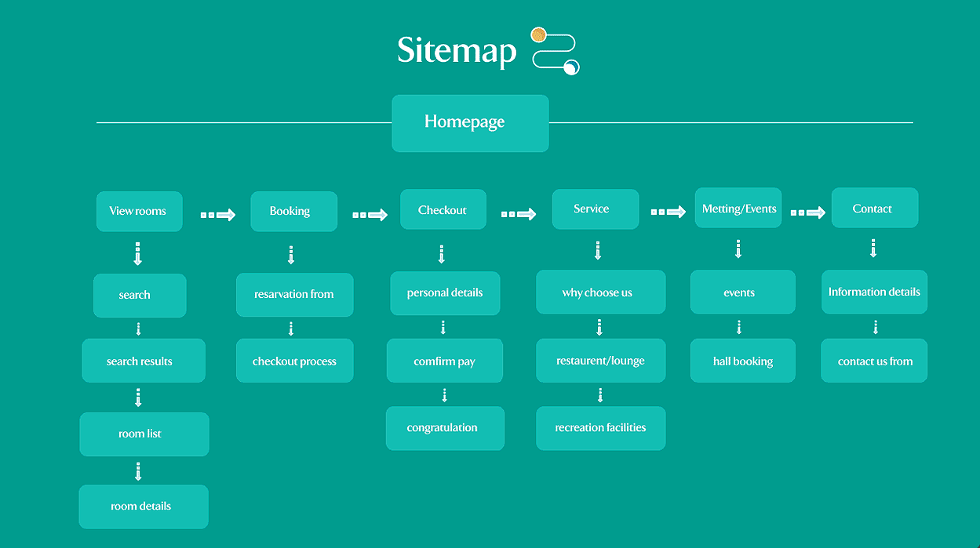This screenshot has height=548, width=980.
Task: Click the down arrow below Booking
Action: (291, 255)
